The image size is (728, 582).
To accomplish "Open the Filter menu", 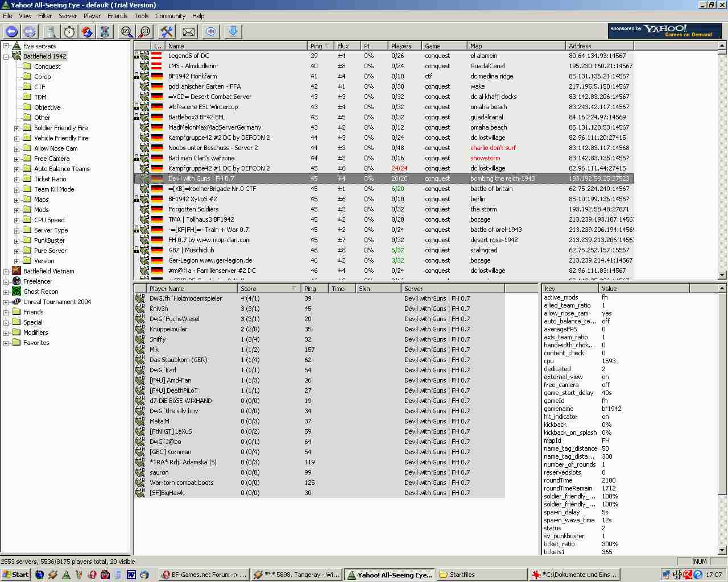I will (x=44, y=16).
